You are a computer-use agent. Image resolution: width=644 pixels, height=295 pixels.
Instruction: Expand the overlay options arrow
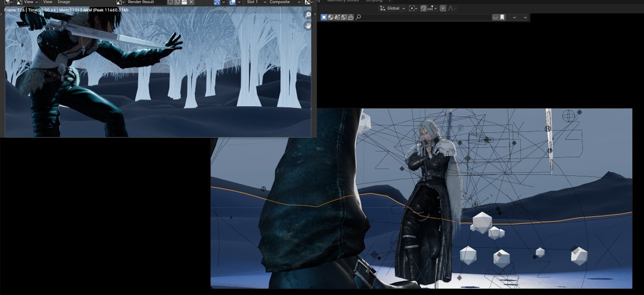239,2
